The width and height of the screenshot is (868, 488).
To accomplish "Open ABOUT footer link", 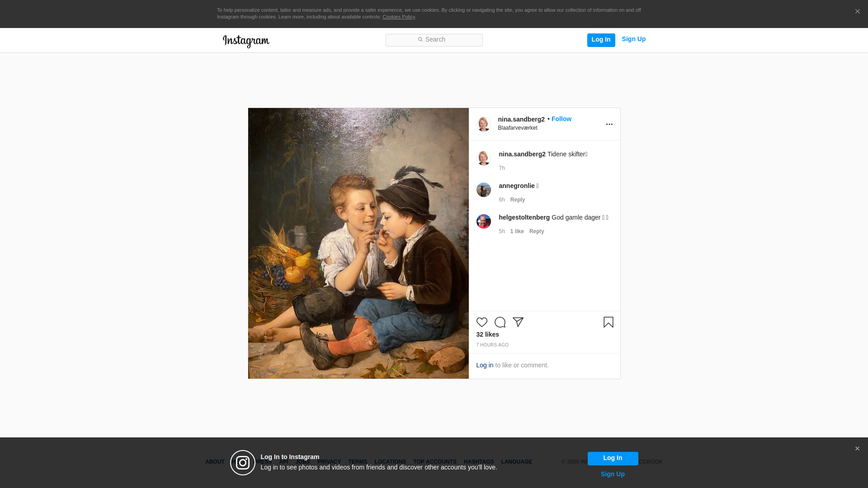I will coord(215,462).
